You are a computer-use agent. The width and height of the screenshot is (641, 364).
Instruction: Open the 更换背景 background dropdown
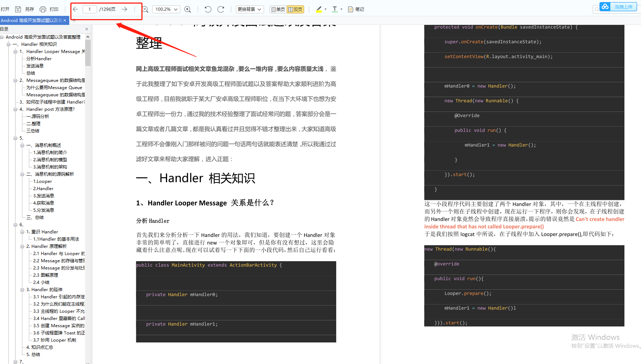tap(250, 9)
